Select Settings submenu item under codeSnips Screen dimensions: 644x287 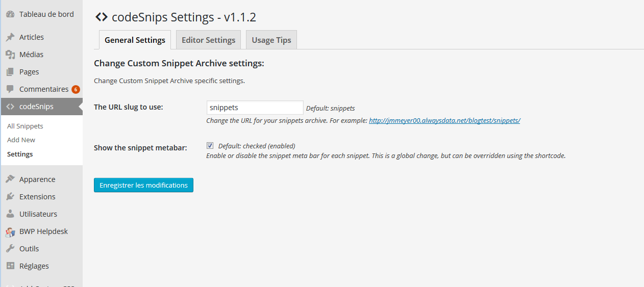20,154
